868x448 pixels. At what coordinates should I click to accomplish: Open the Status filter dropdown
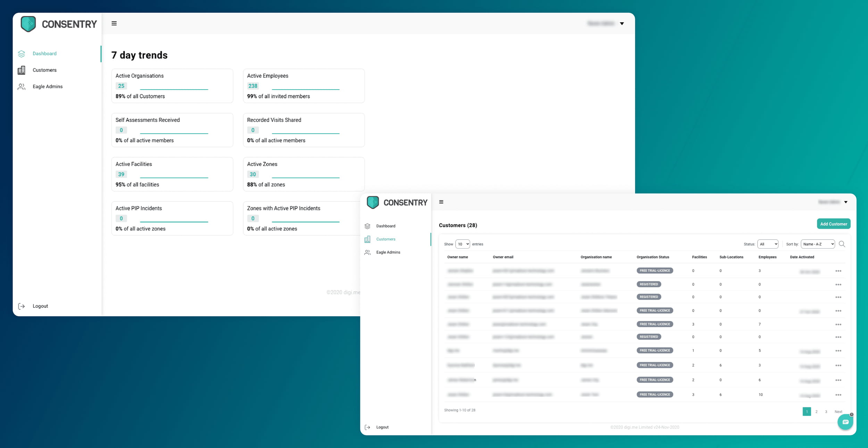[768, 244]
